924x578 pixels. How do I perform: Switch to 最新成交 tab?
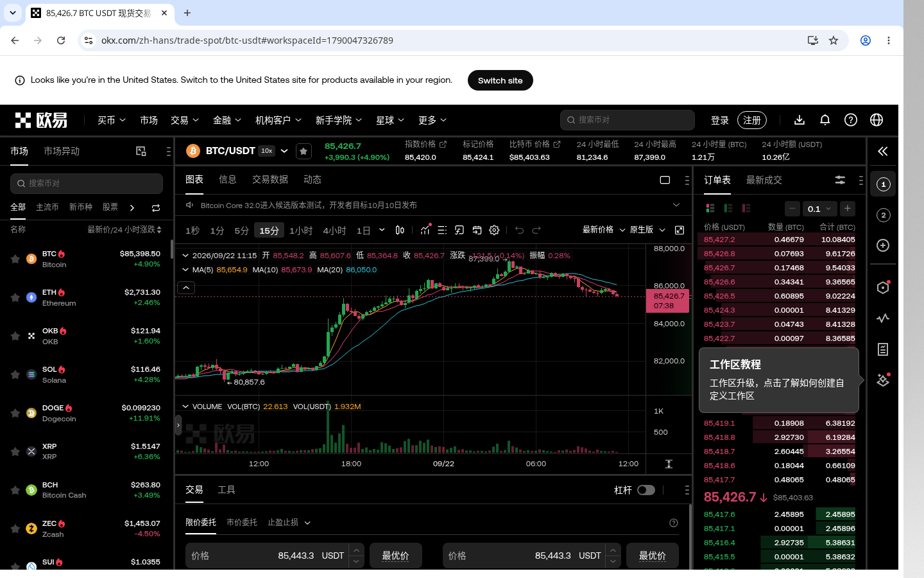(x=764, y=180)
